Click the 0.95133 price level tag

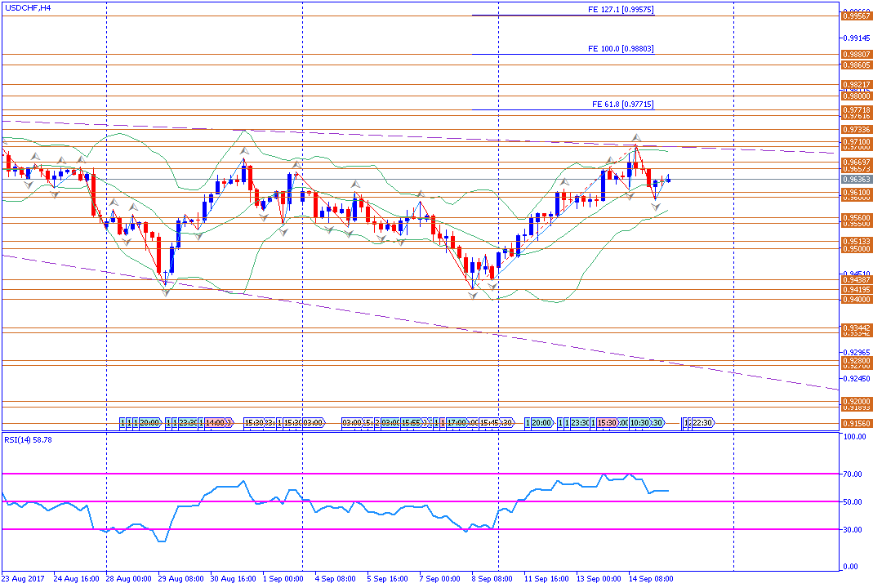(x=857, y=242)
